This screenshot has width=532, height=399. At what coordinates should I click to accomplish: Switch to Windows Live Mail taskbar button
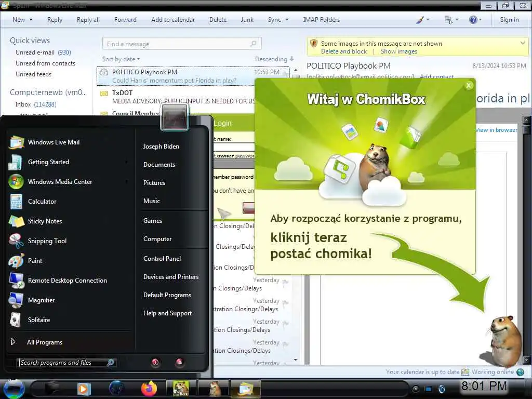(246, 389)
